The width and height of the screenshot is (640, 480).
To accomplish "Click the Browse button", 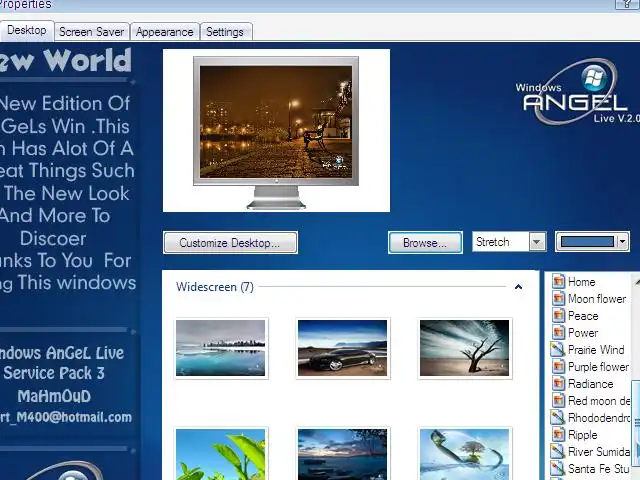I will tap(425, 243).
